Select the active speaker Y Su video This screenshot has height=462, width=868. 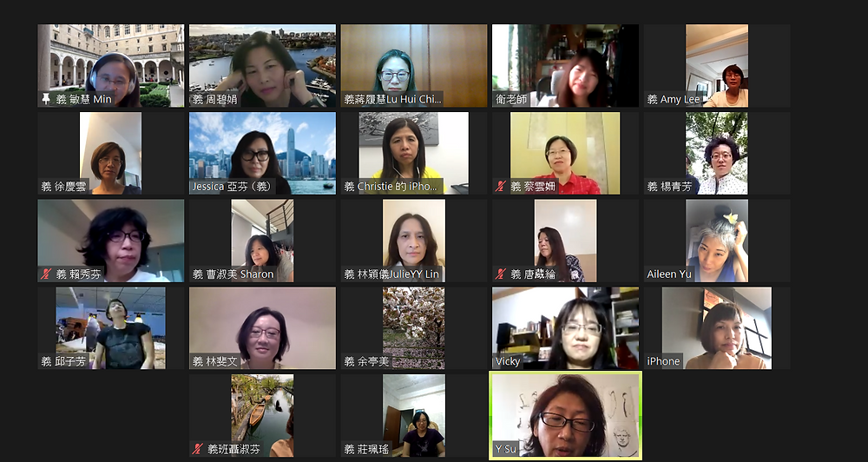point(565,415)
